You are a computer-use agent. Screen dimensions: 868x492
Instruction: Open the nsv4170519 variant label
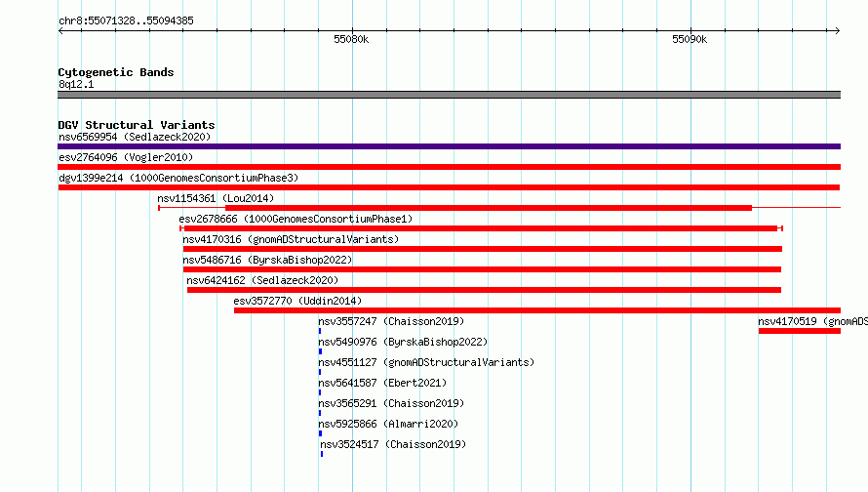coord(812,321)
